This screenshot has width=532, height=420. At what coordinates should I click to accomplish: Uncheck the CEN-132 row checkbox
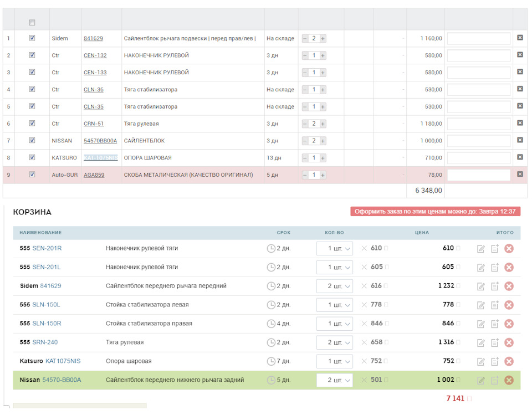coord(32,55)
